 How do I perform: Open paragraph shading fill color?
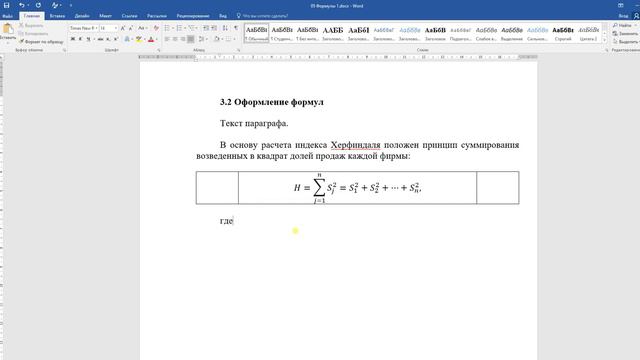coord(217,39)
